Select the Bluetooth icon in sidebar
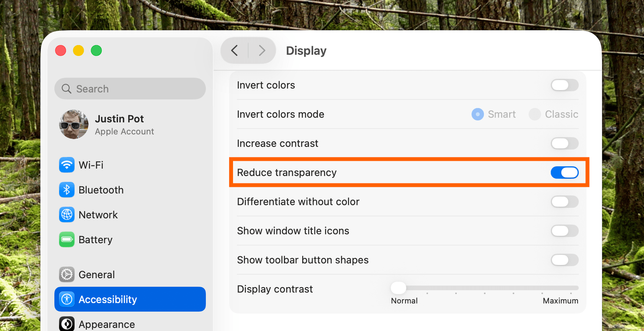 67,190
